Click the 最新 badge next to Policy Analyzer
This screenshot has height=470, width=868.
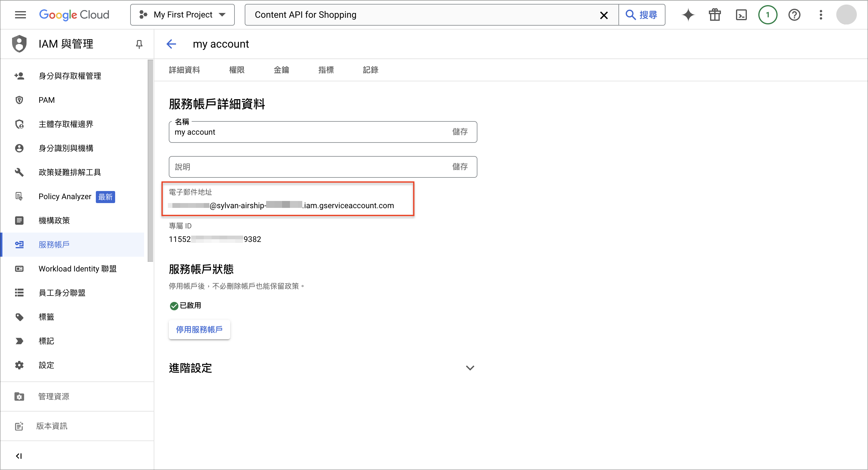[x=105, y=197]
